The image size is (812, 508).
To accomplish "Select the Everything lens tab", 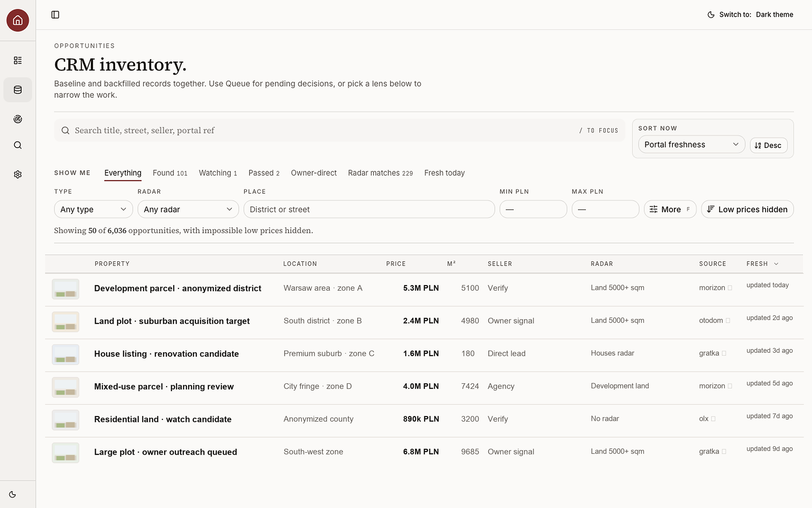I will [123, 173].
